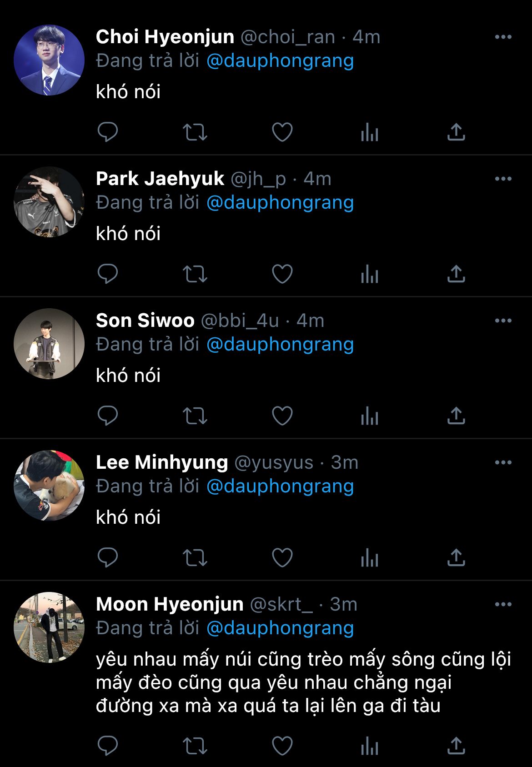Viewport: 532px width, 767px height.
Task: Expand more menu on Moon Hyeonjun's tweet
Action: (x=503, y=605)
